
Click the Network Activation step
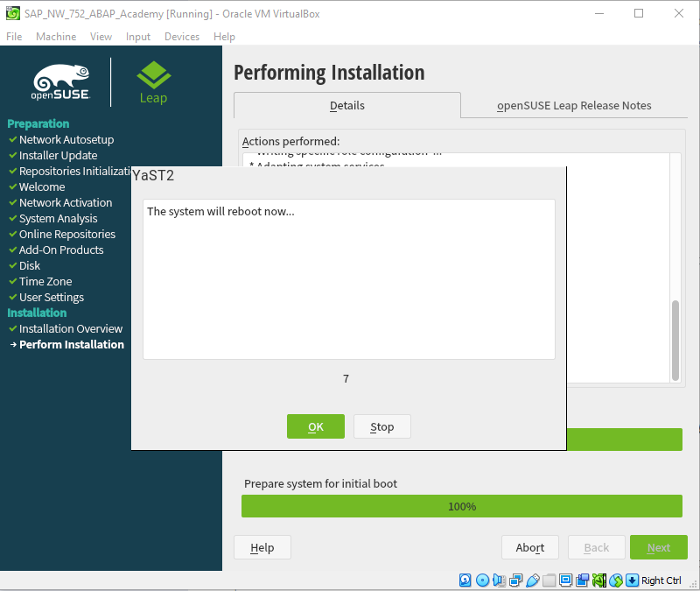[x=66, y=203]
